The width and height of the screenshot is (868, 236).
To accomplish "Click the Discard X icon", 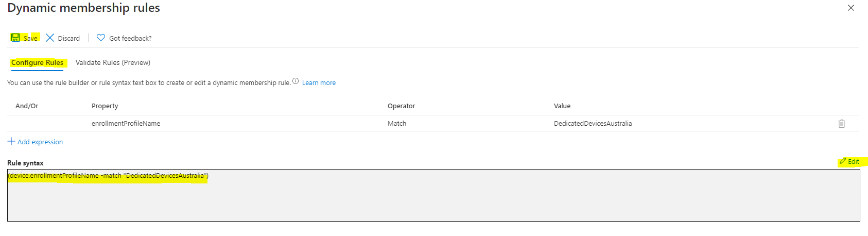I will [50, 38].
